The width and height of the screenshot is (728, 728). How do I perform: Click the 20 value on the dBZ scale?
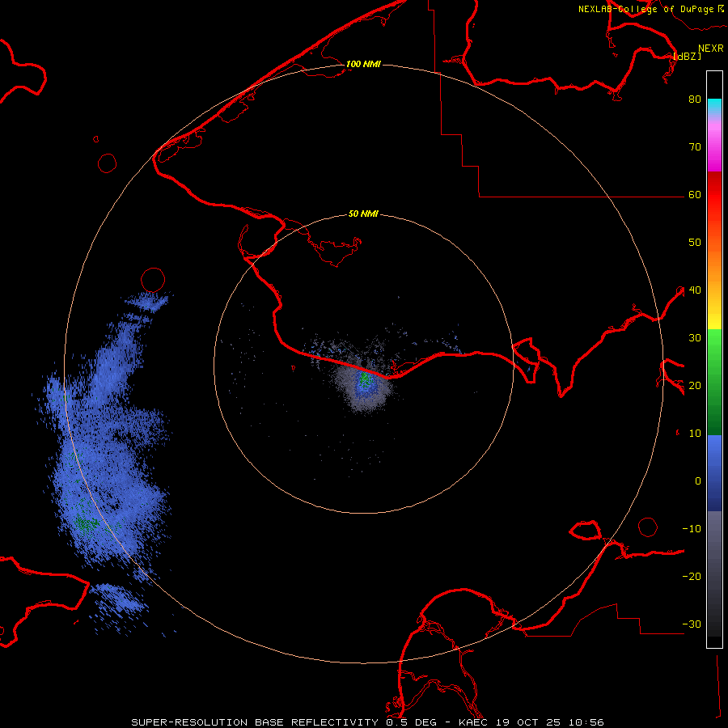click(695, 386)
